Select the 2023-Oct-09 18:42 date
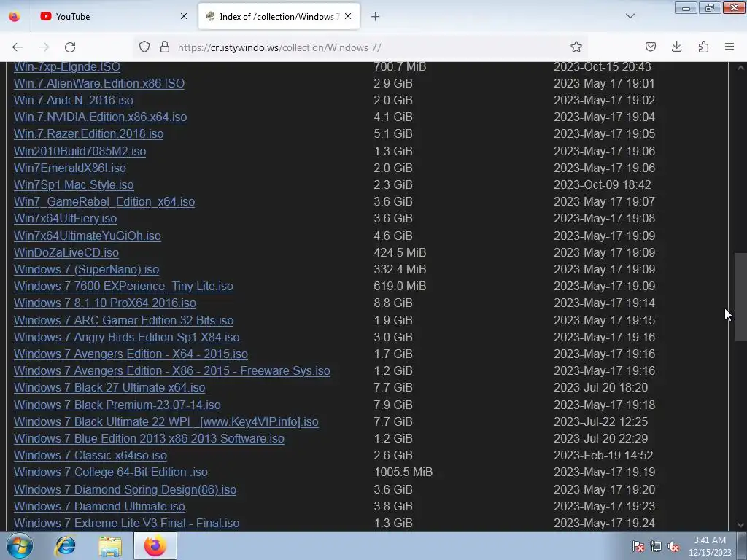 pyautogui.click(x=602, y=184)
